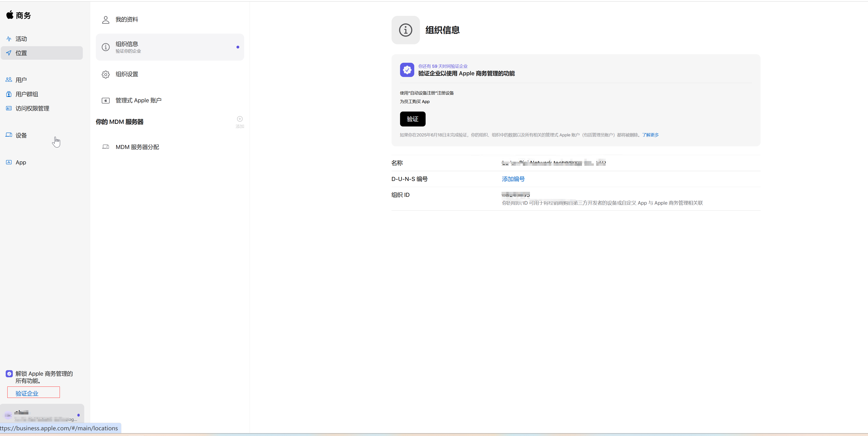Click the 组织信息 info icon in list
Screen dimensions: 868x436
point(106,47)
